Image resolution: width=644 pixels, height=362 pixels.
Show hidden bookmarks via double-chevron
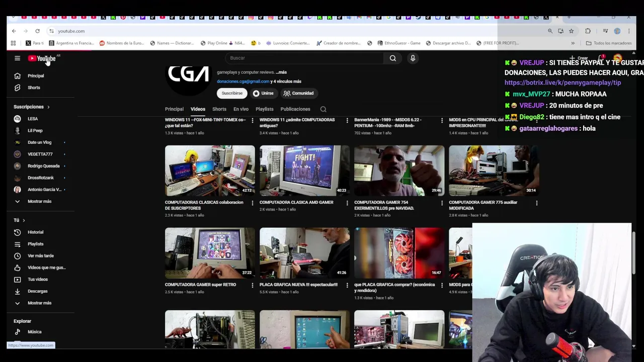coord(573,43)
